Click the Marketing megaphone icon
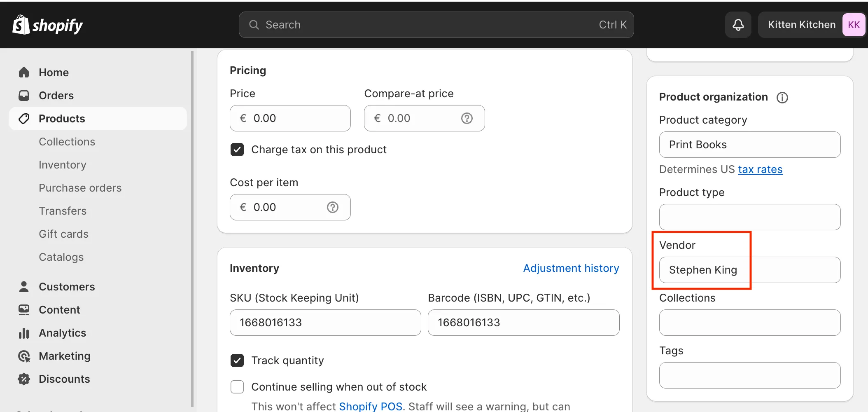This screenshot has height=412, width=868. pyautogui.click(x=24, y=356)
